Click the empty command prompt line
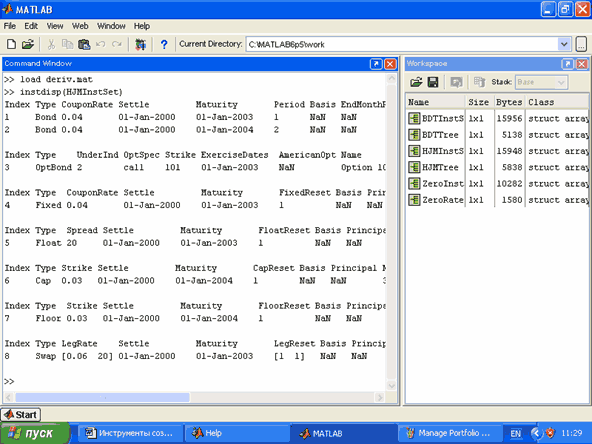 coord(9,381)
